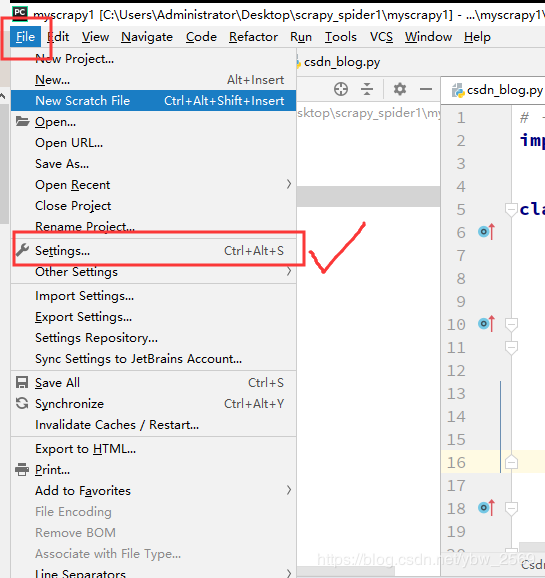Click the override marker on line 6
Viewport: 545px width, 578px height.
point(486,231)
